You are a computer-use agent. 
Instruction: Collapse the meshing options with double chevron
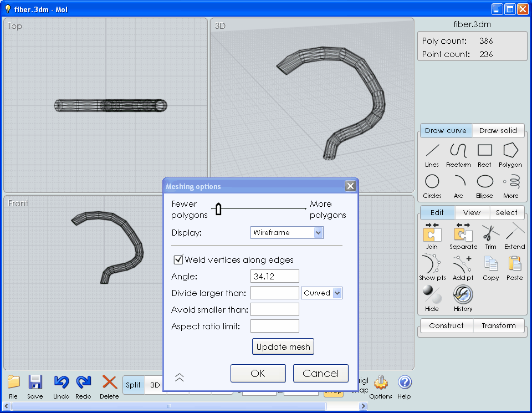[179, 377]
